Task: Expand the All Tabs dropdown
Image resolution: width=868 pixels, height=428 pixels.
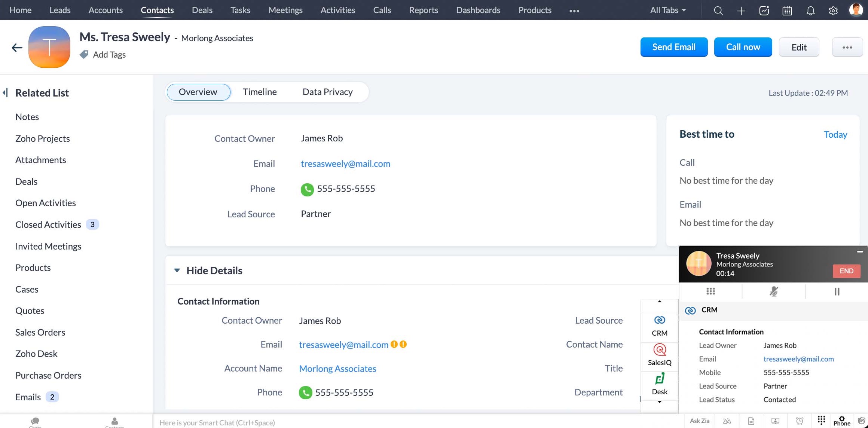Action: [668, 10]
